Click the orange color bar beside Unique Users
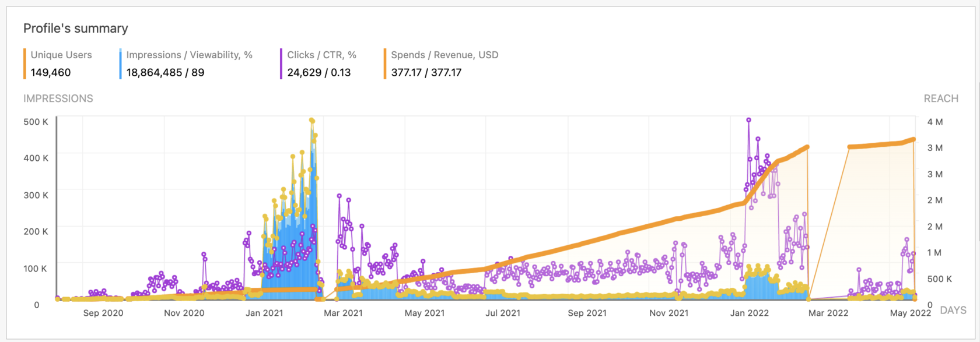The image size is (980, 342). point(24,64)
